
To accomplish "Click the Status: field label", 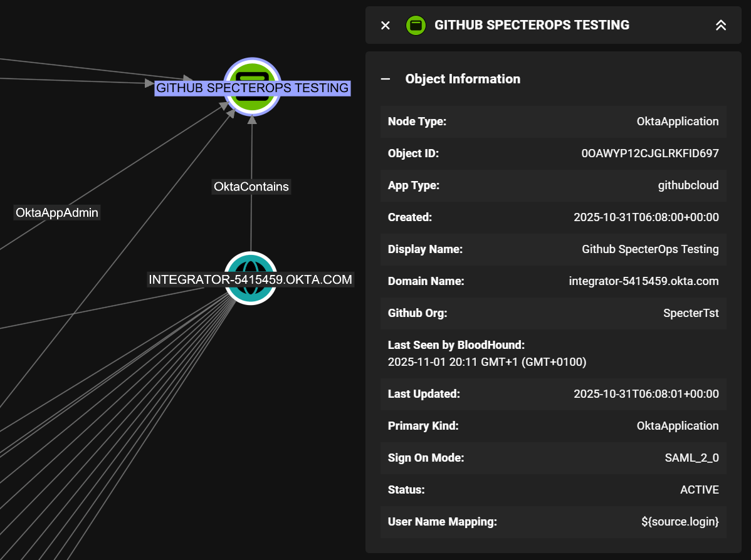I will (x=406, y=490).
